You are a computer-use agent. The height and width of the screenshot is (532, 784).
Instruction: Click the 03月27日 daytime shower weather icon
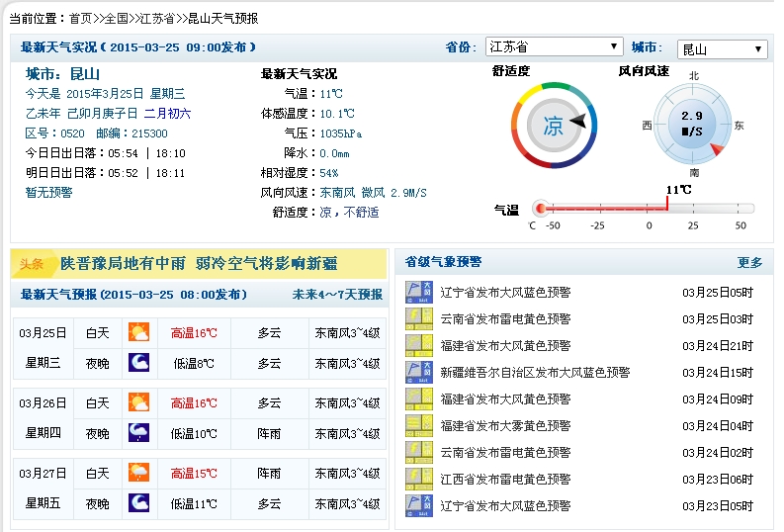pos(139,473)
